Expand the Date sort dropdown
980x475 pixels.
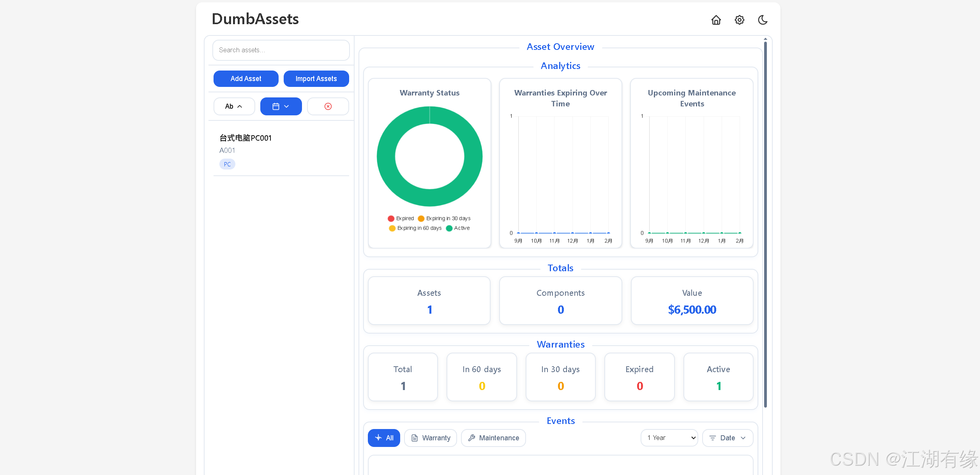coord(727,438)
